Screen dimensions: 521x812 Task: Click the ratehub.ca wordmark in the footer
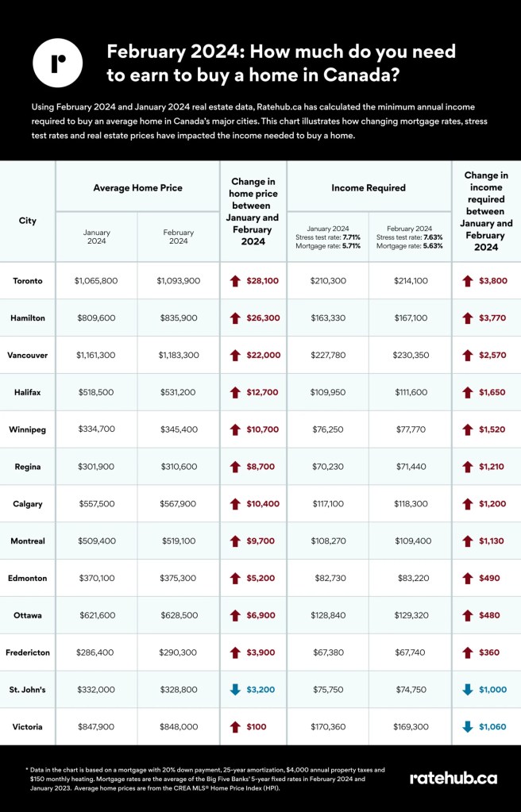point(453,778)
